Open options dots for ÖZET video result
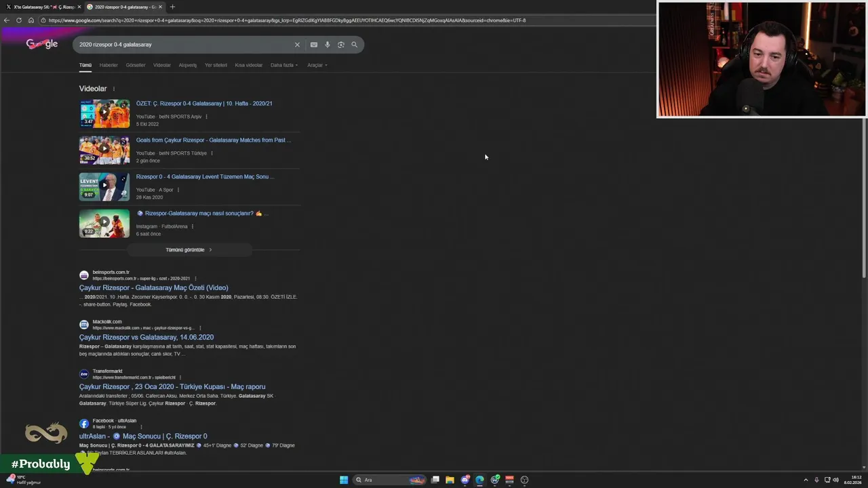868x488 pixels. click(x=206, y=117)
